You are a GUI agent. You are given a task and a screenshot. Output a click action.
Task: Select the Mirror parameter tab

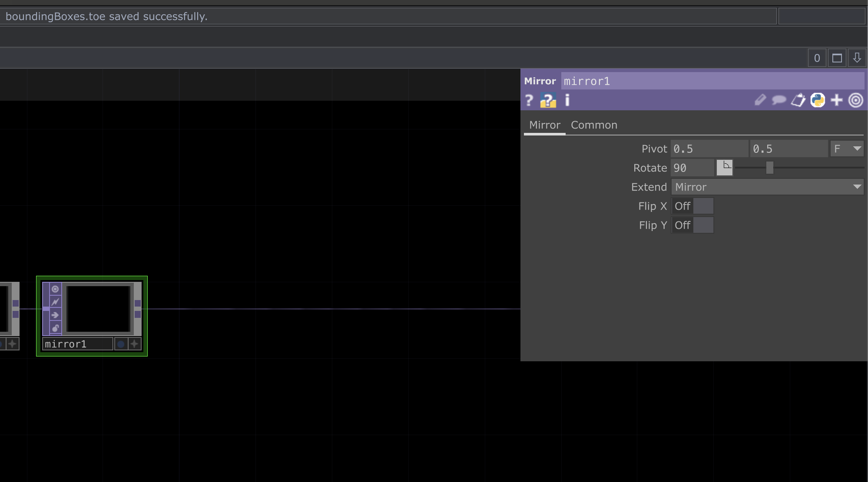tap(544, 125)
